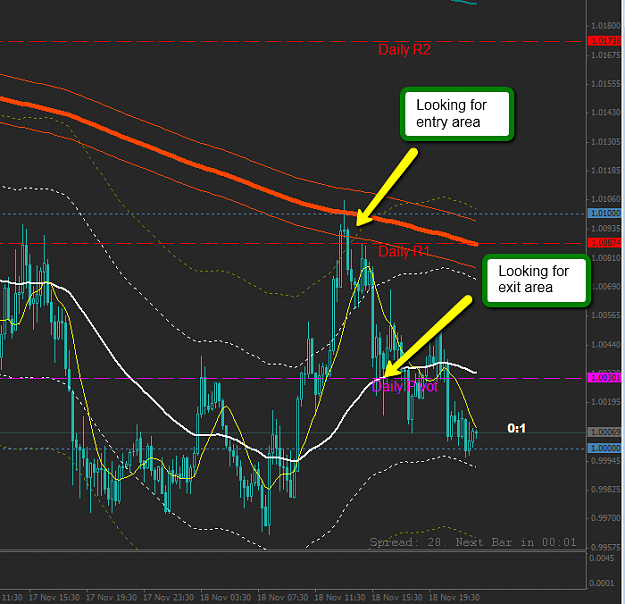Click the gray 1.00059 current price tag
625x604 pixels.
(x=605, y=432)
